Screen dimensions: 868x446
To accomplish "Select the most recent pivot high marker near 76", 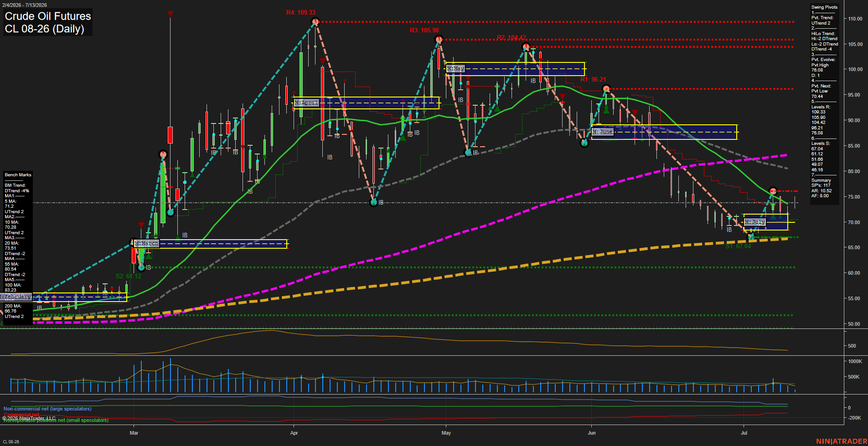I will 773,190.
